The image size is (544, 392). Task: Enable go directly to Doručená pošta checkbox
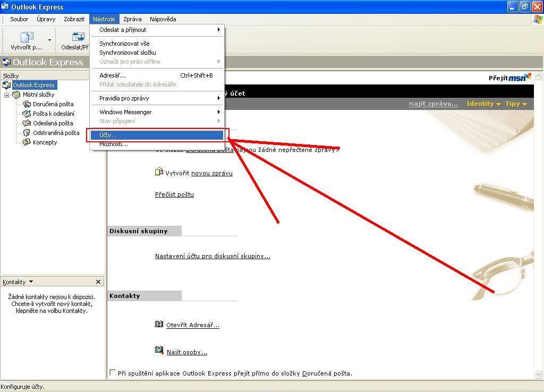click(113, 372)
